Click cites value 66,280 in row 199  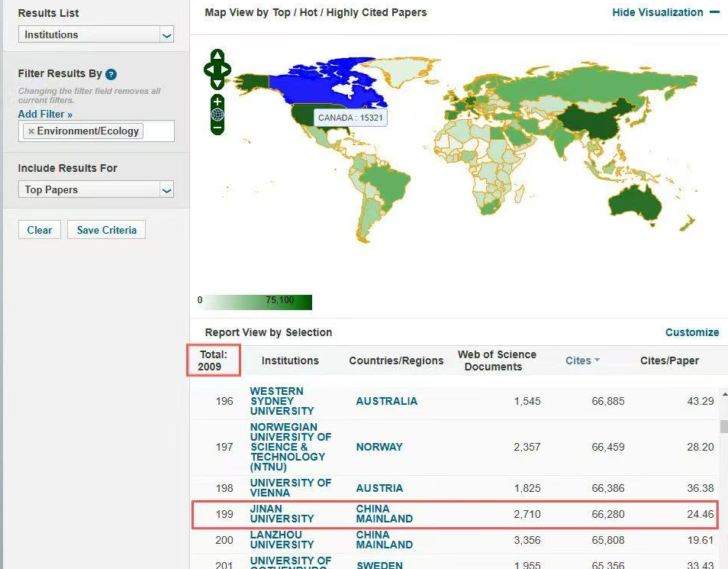(607, 514)
